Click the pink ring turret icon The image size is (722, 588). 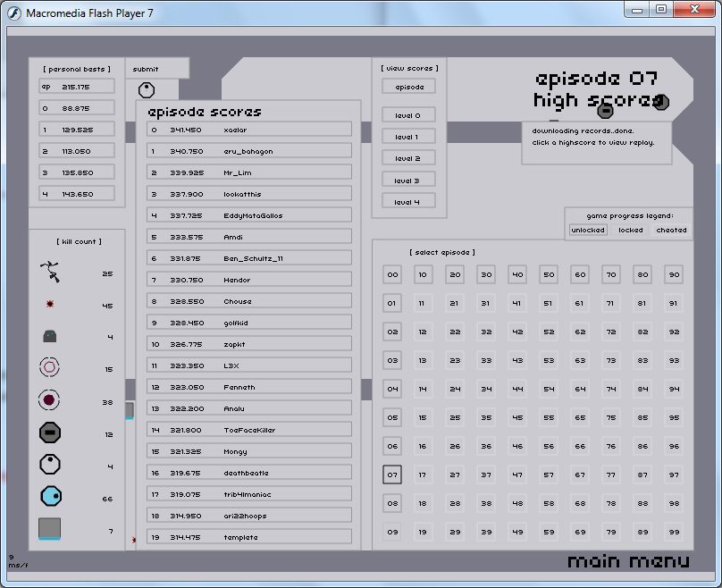coord(50,367)
